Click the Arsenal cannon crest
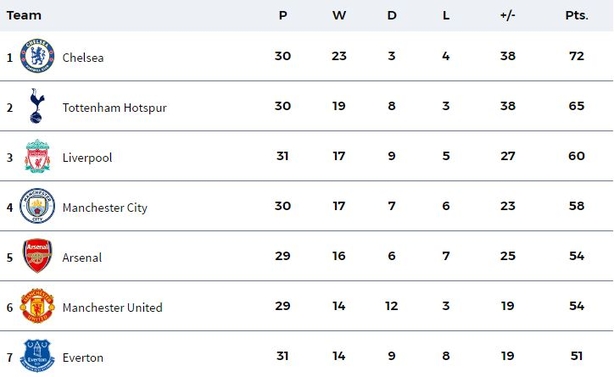The width and height of the screenshot is (614, 377). [37, 256]
